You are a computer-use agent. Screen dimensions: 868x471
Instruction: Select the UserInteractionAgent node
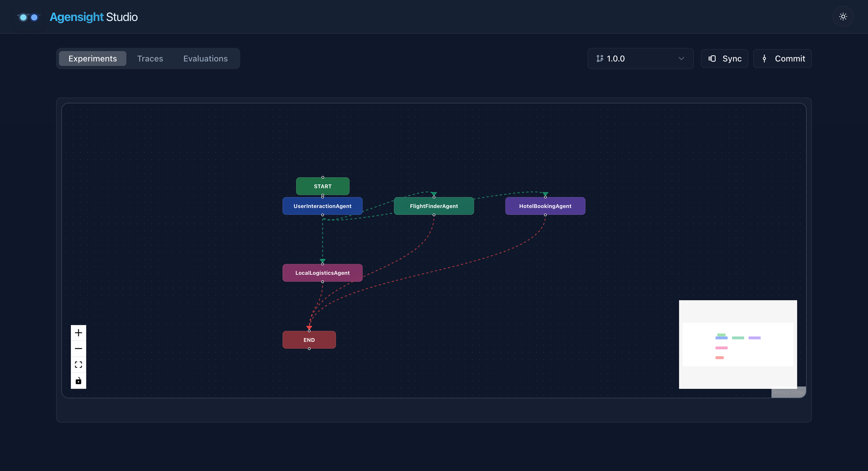322,206
